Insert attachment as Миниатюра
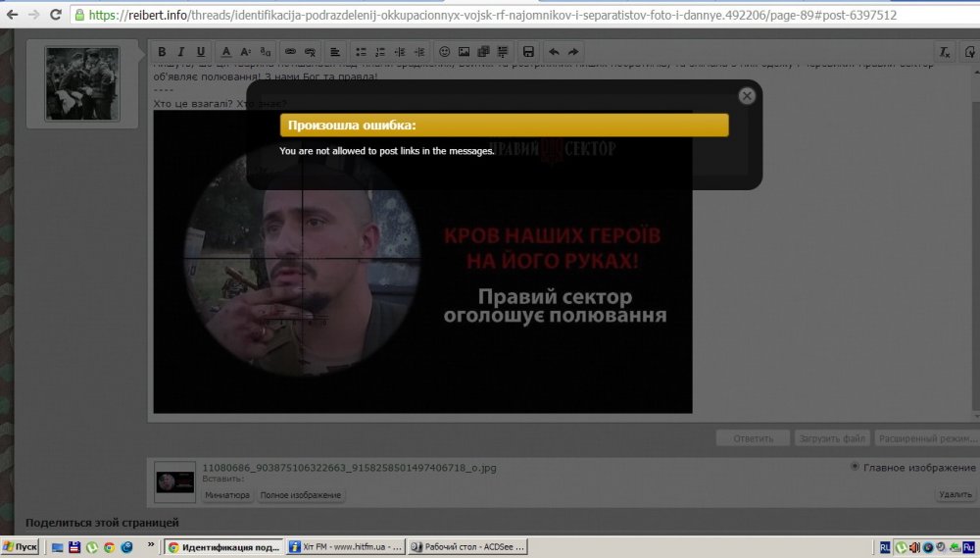The image size is (980, 558). coord(226,495)
